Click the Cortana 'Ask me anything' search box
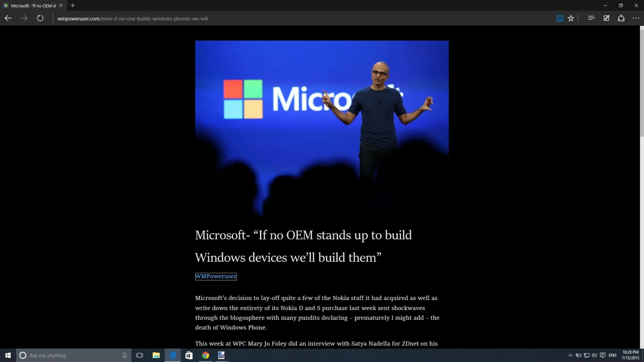 74,355
